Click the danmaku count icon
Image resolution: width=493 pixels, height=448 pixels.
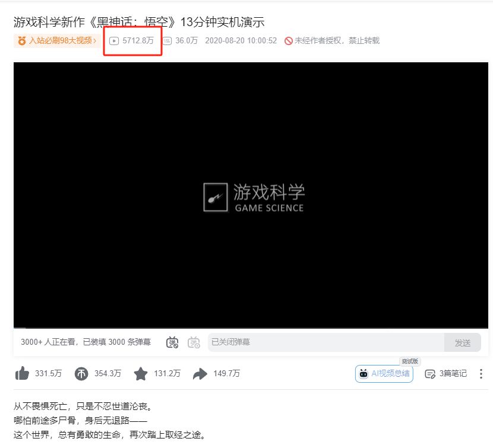[167, 41]
